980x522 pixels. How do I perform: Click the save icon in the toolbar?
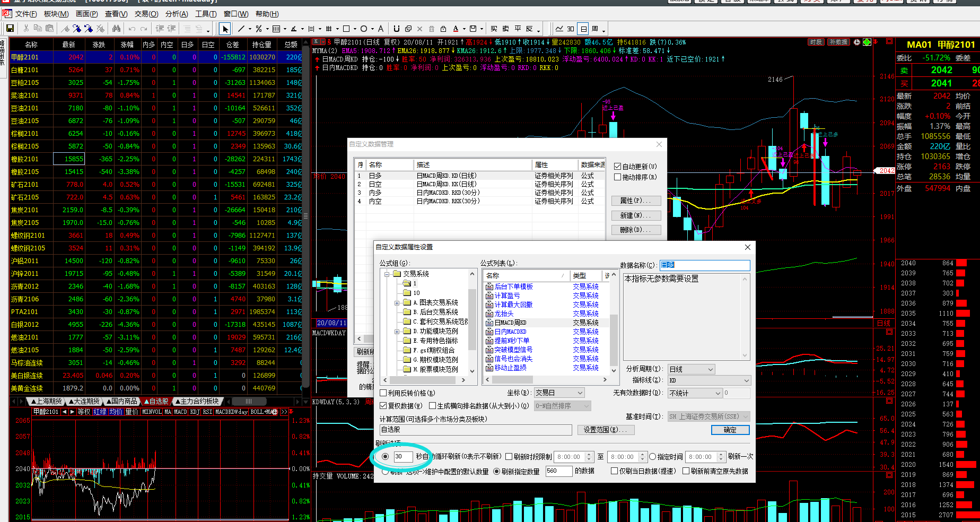(x=10, y=29)
